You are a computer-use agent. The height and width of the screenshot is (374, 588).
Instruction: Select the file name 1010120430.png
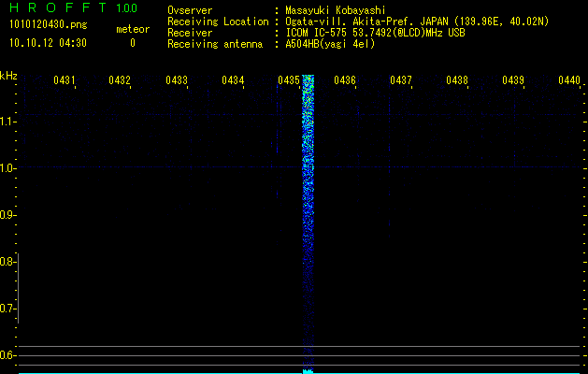pyautogui.click(x=49, y=25)
